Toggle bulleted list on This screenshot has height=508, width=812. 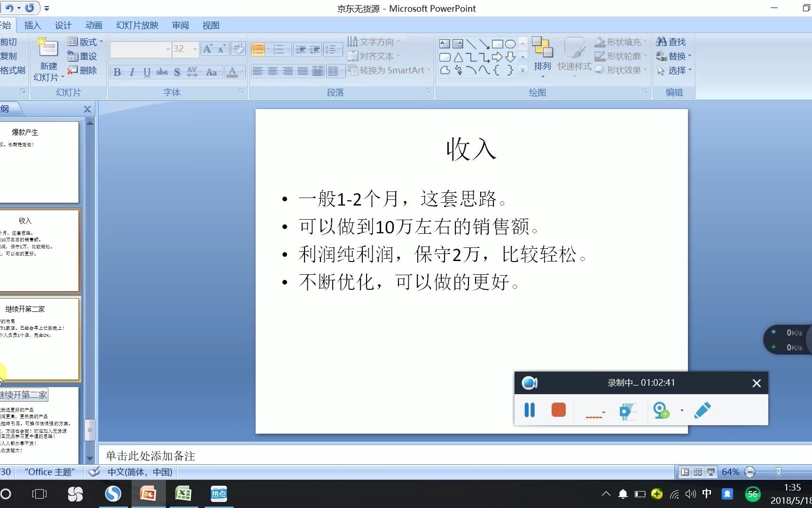coord(258,49)
